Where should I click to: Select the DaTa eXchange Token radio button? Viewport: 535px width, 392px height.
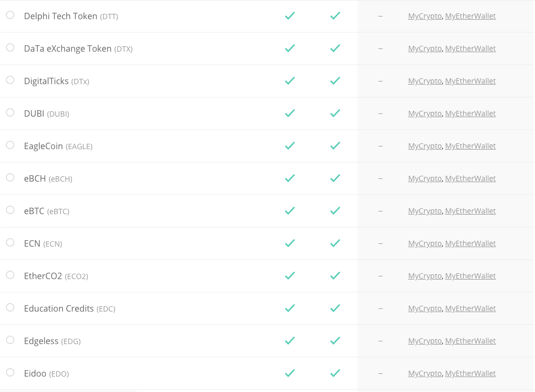(x=10, y=47)
